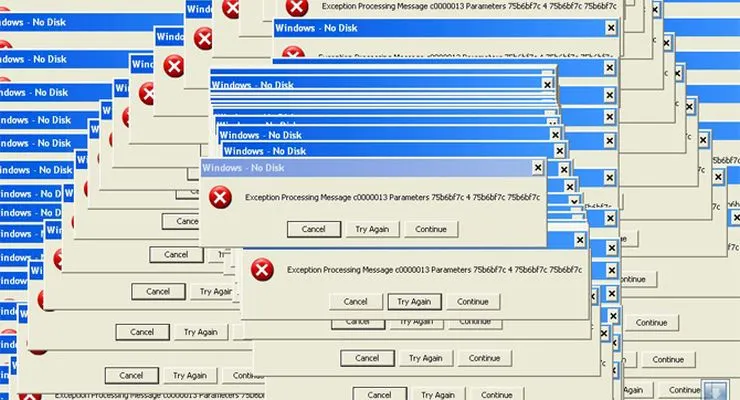Select the exception message in the faded-title dialog
740x400 pixels.
(x=393, y=197)
